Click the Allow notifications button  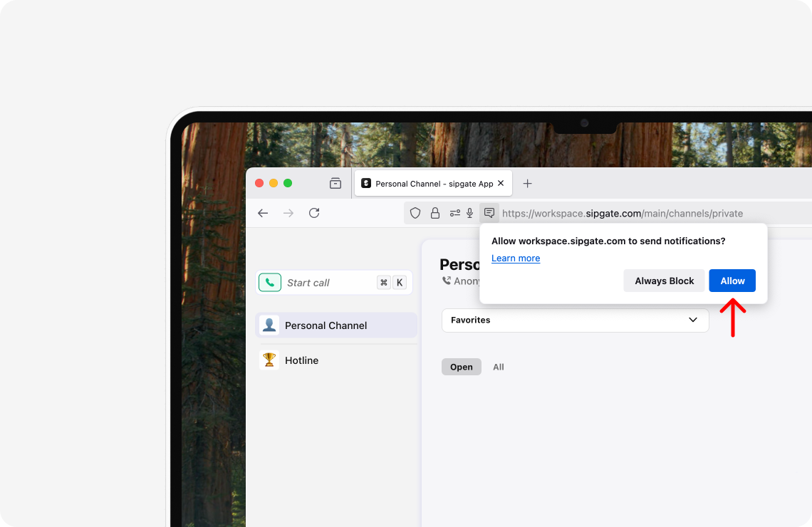coord(732,281)
